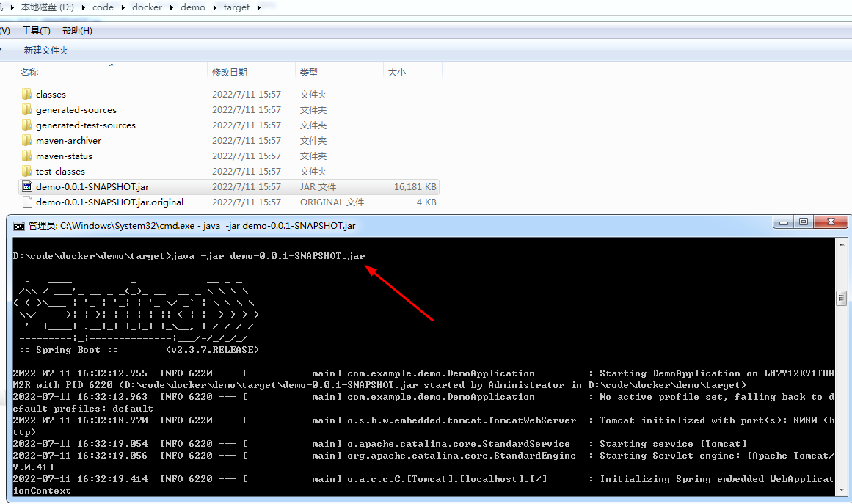Go to 本地磁盘 (D:) in address bar
The image size is (852, 504).
coord(47,7)
